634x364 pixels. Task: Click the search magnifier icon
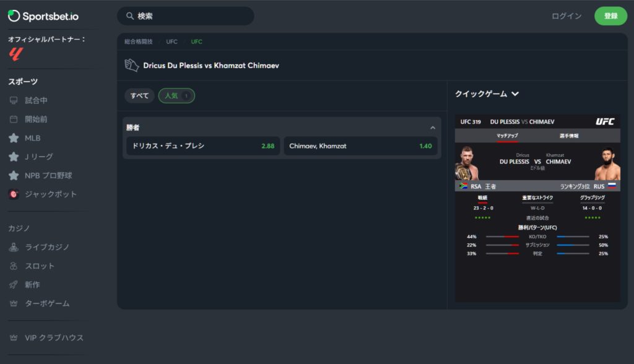tap(130, 15)
